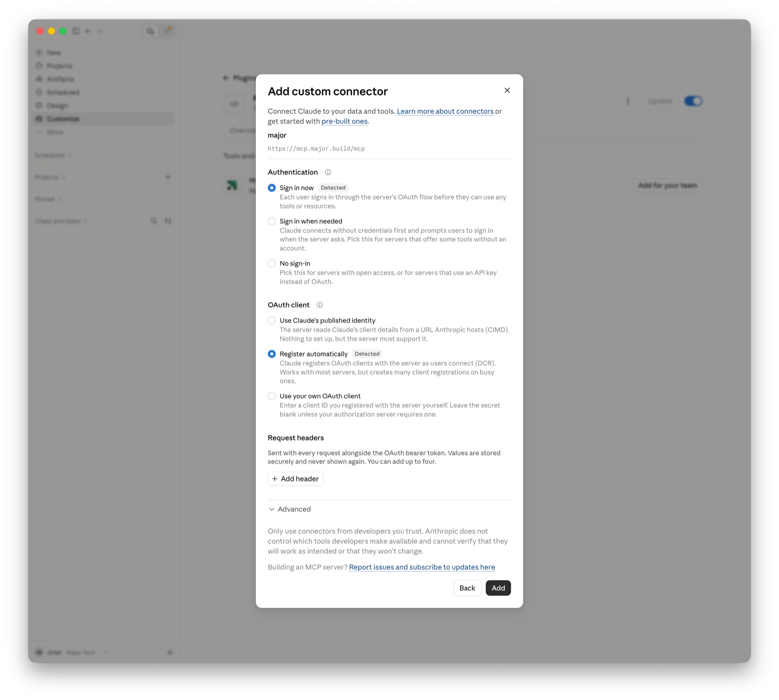
Task: Open Artifacts in the sidebar
Action: [104, 79]
